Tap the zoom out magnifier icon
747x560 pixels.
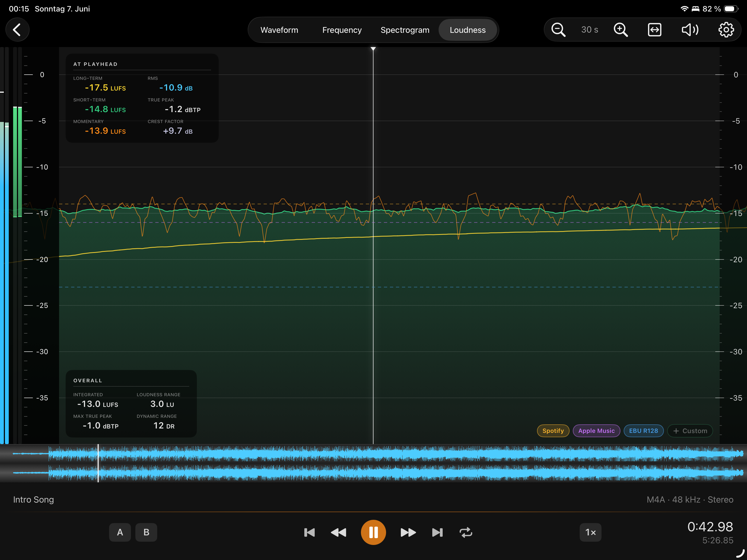[x=558, y=30]
